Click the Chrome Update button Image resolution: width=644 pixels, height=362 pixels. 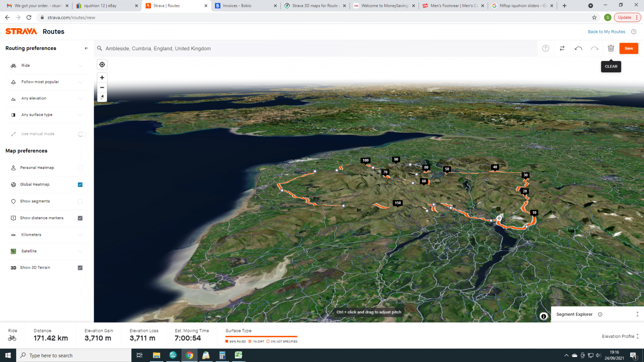point(627,17)
